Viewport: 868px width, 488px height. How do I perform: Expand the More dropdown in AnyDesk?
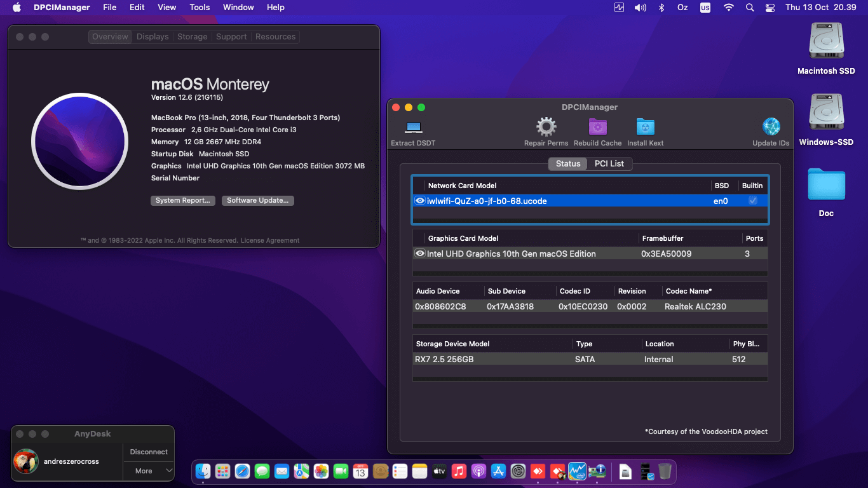[149, 471]
